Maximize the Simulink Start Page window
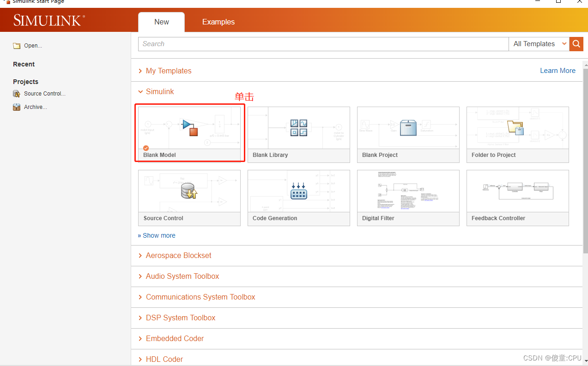The image size is (588, 366). pos(558,1)
